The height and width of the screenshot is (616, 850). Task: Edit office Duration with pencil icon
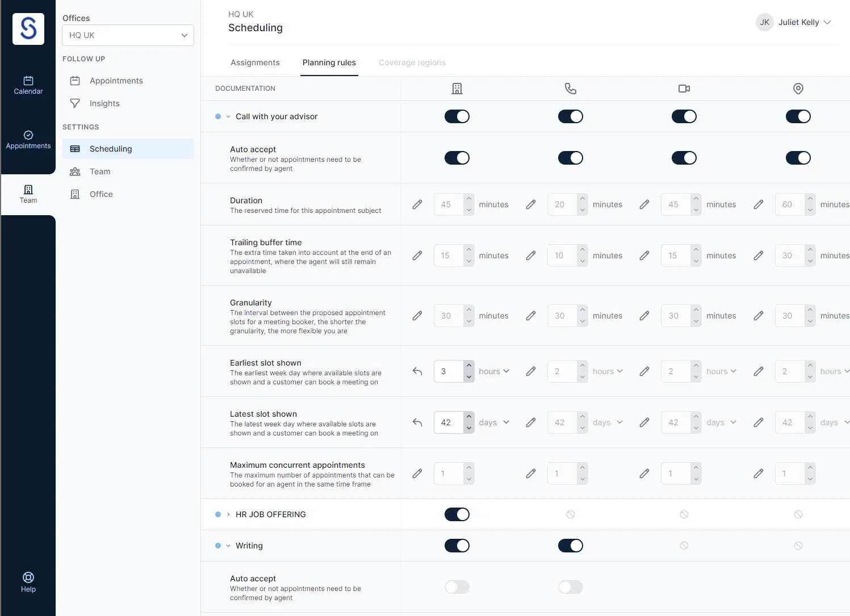[417, 204]
